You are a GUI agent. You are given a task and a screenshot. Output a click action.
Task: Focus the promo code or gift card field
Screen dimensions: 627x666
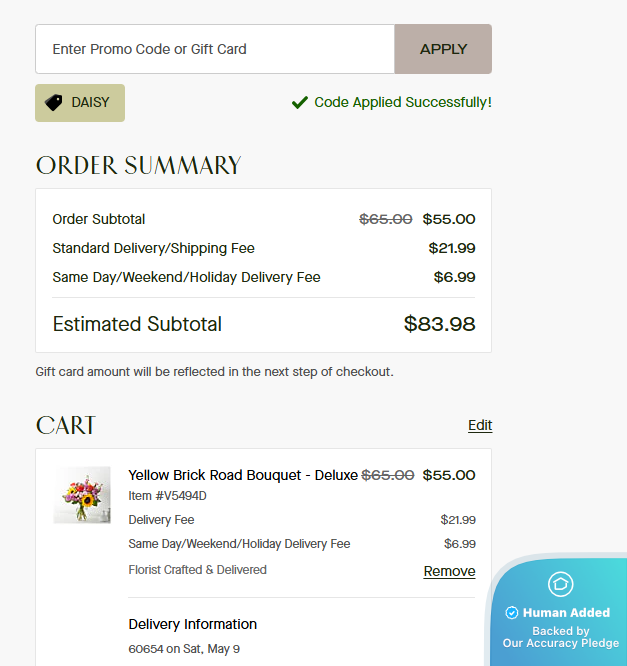coord(215,49)
